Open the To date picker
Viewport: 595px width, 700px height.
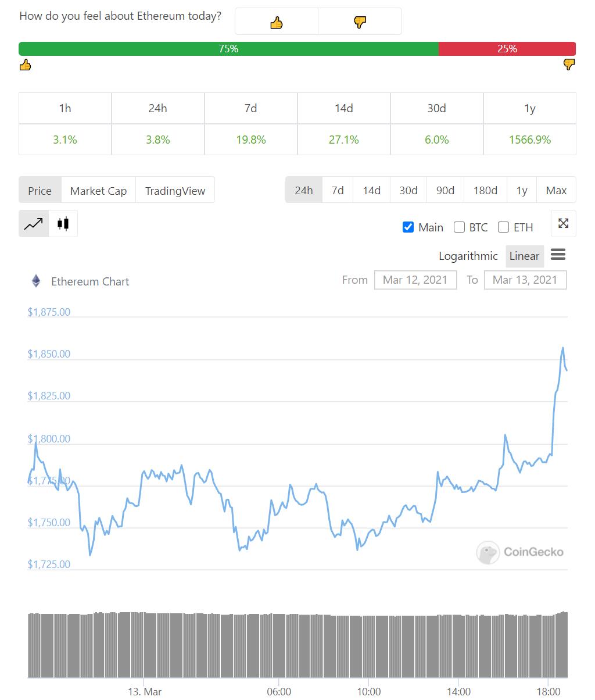525,280
